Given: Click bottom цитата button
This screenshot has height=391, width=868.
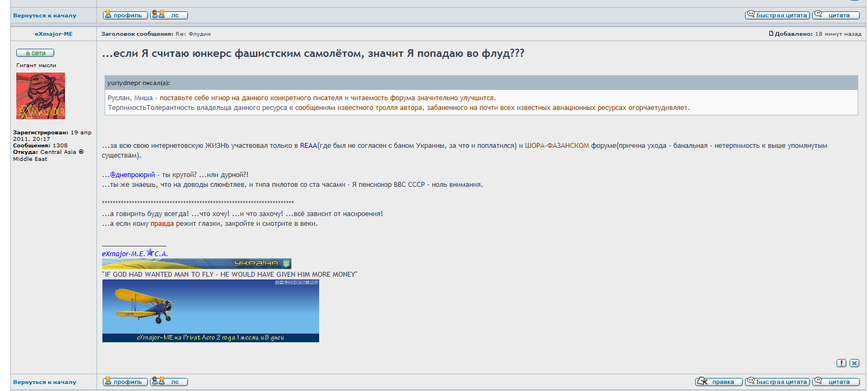Looking at the screenshot, I should pos(835,382).
